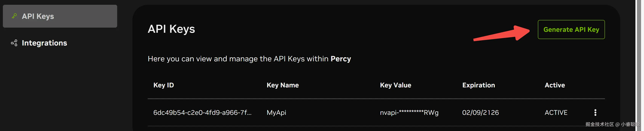
Task: Click the masked nvapi key value
Action: click(x=409, y=113)
